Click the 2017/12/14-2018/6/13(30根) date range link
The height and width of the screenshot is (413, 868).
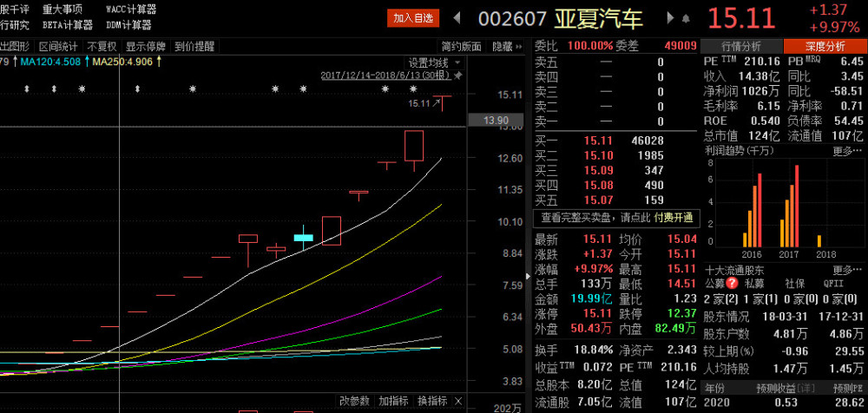pos(386,75)
